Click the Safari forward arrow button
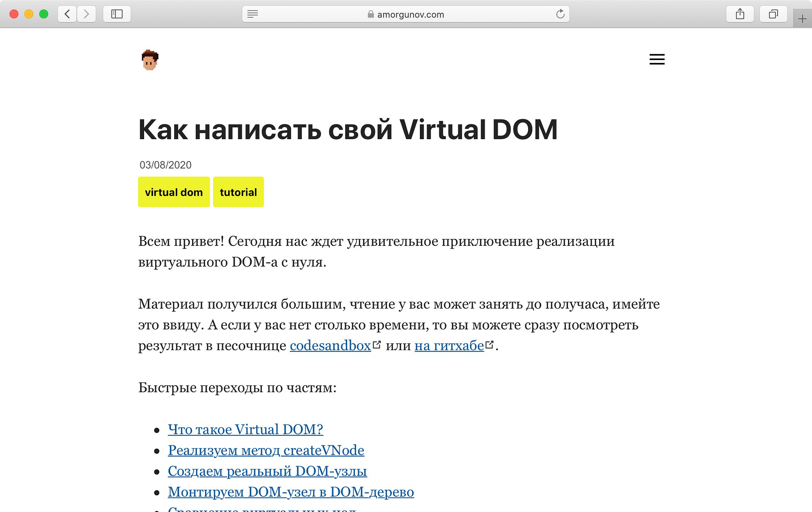This screenshot has height=512, width=812. pos(86,14)
